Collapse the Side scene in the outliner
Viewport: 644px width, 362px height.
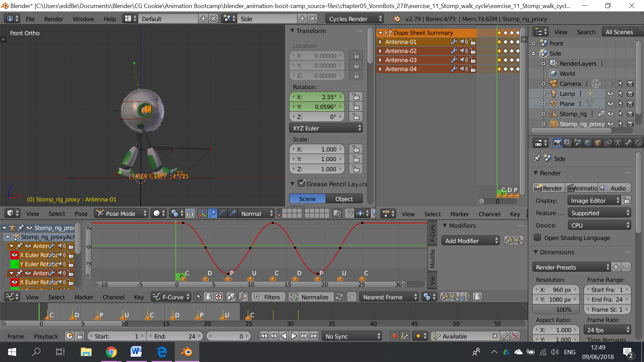[534, 53]
